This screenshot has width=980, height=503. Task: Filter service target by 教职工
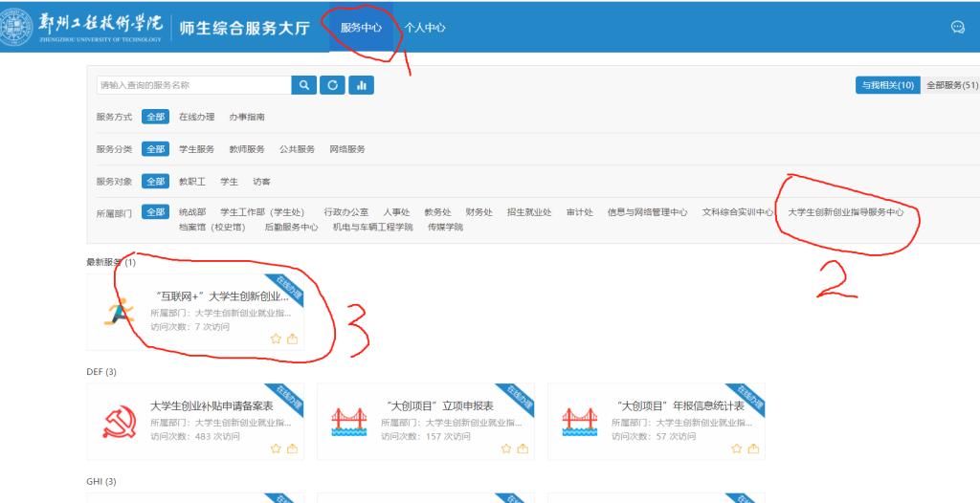click(x=191, y=182)
